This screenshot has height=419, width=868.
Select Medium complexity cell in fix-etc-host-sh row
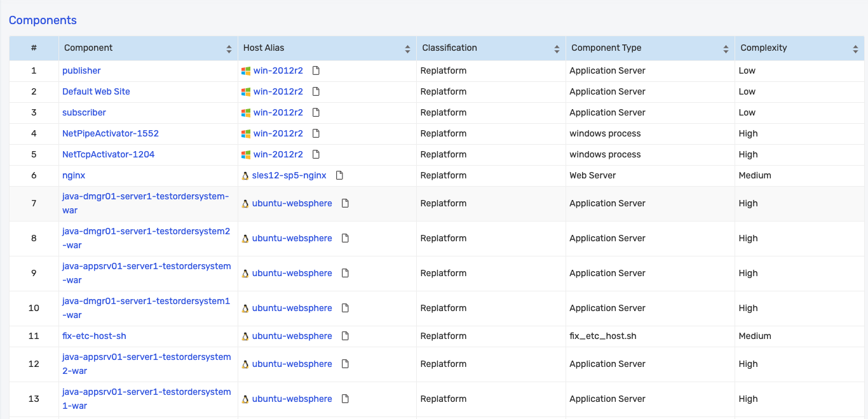pyautogui.click(x=799, y=336)
